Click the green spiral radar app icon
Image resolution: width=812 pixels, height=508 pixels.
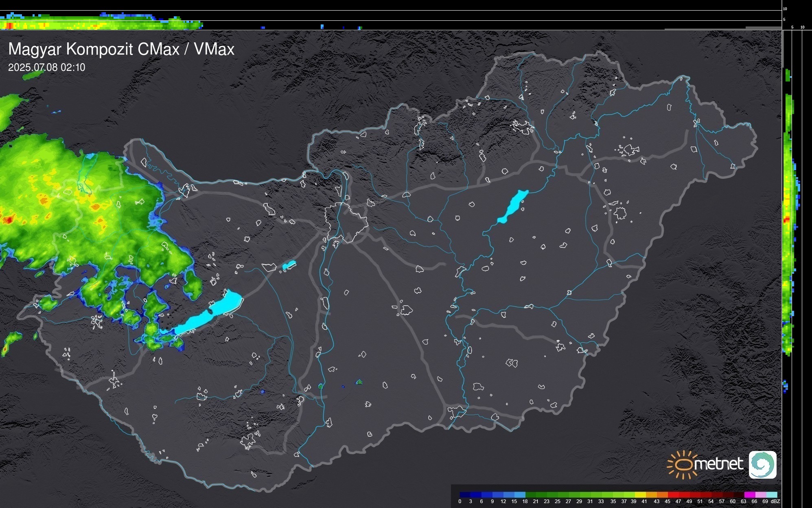tap(762, 464)
